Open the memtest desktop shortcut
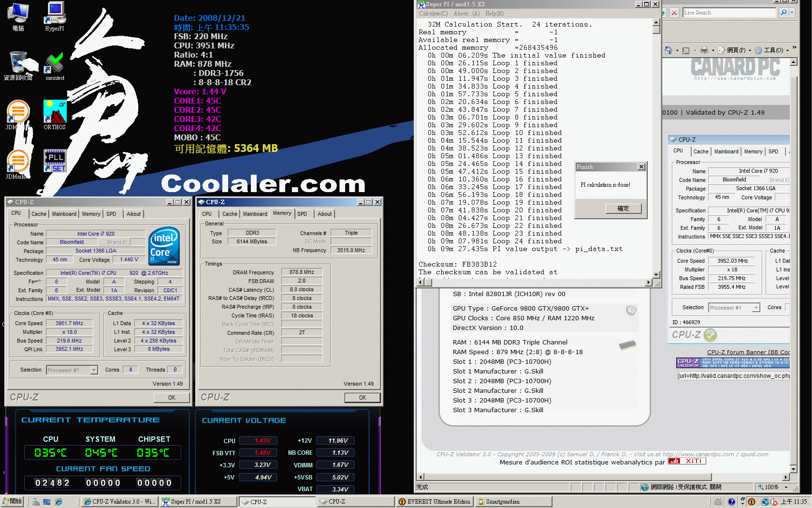The image size is (812, 508). (x=55, y=67)
